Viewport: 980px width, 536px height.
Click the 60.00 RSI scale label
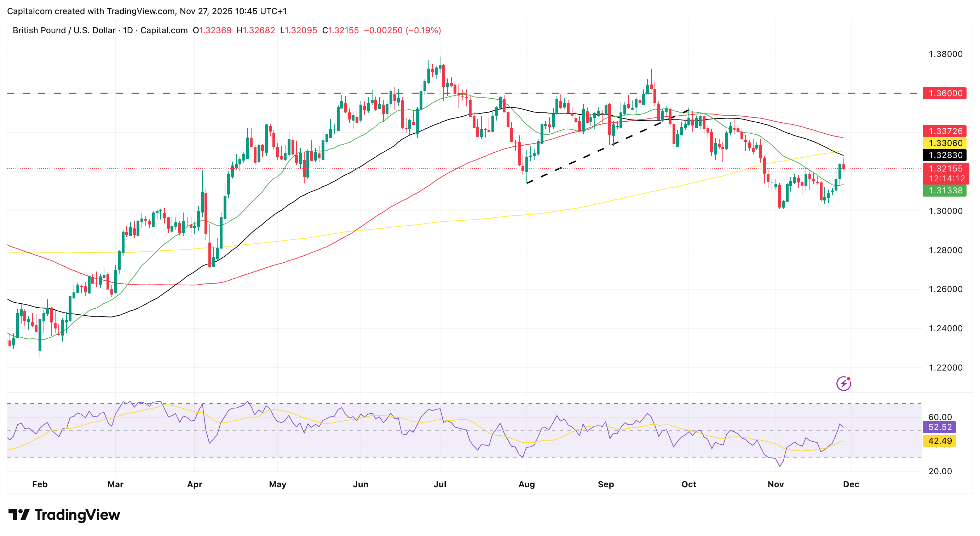[940, 417]
